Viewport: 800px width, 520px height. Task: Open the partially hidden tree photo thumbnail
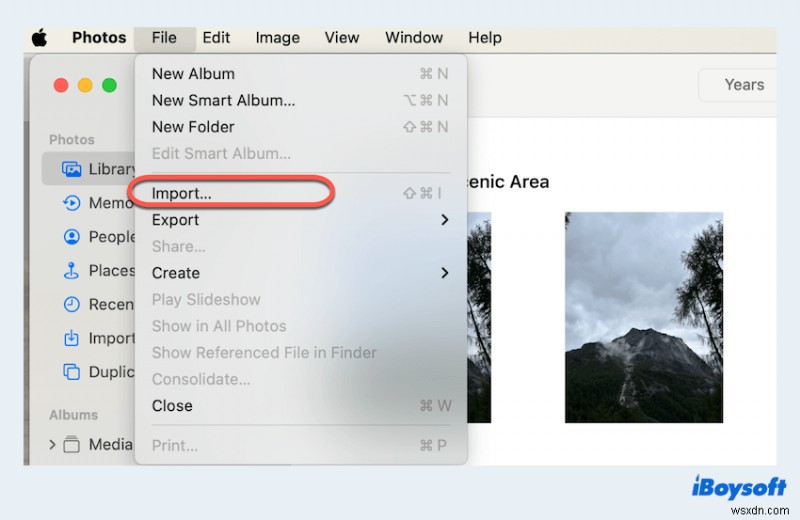(x=479, y=317)
